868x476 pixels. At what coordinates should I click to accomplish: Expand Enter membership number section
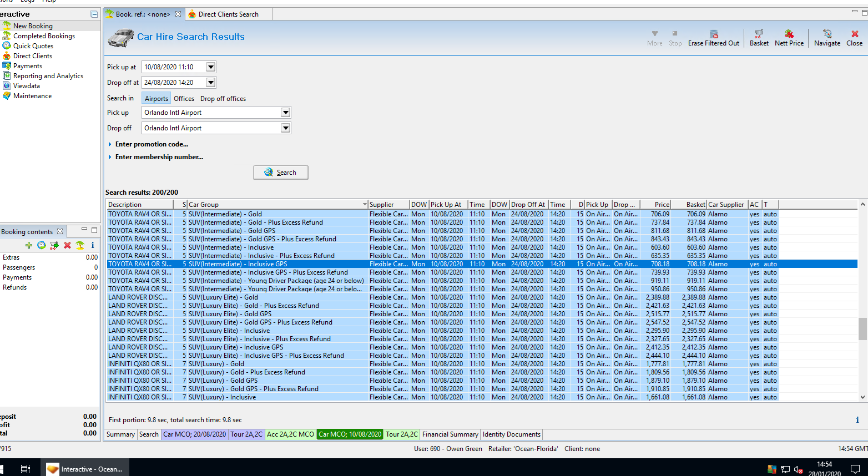110,157
